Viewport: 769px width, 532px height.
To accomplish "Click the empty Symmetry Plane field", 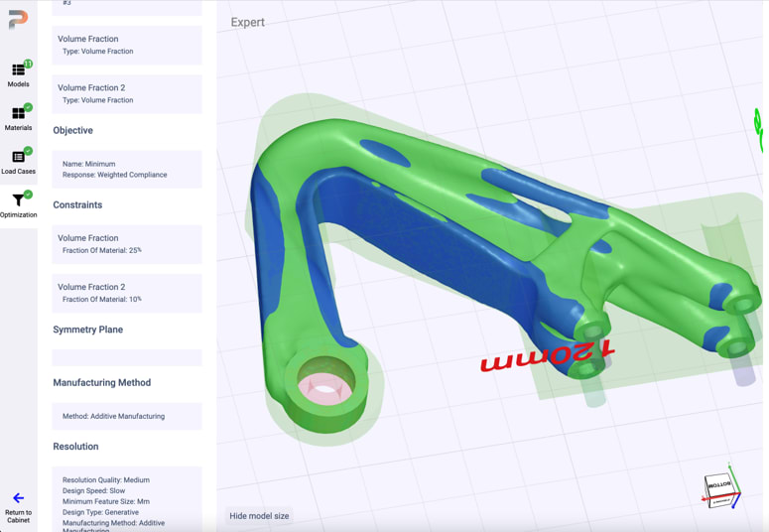I will (127, 357).
